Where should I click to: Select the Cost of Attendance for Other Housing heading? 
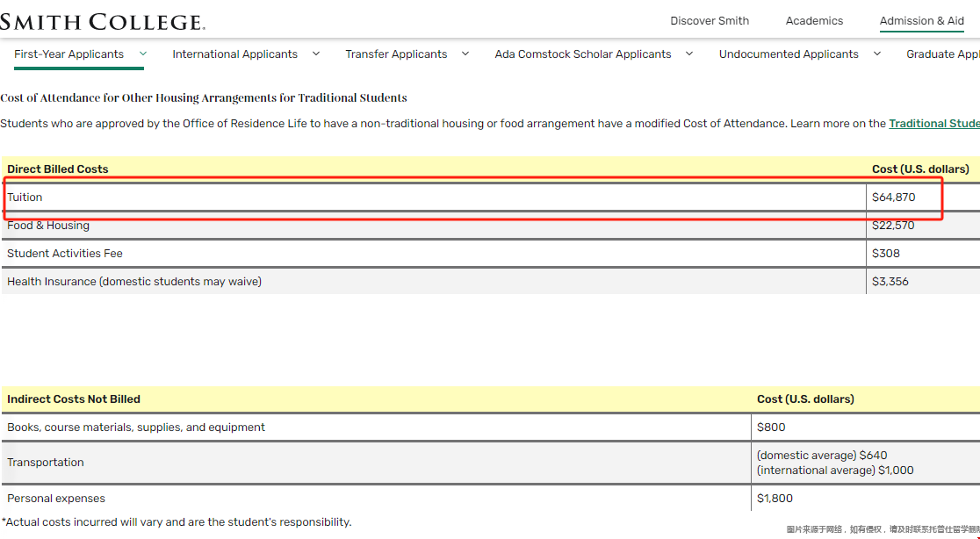(x=204, y=98)
